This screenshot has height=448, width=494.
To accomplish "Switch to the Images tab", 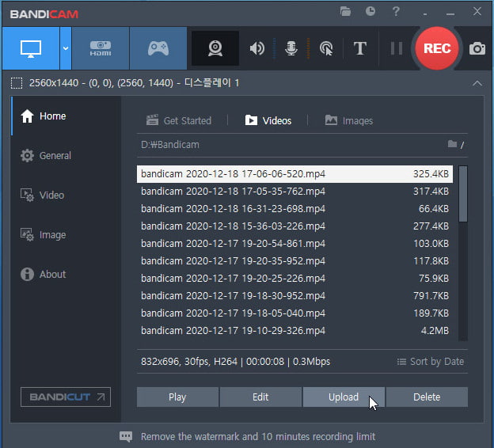I will point(349,120).
